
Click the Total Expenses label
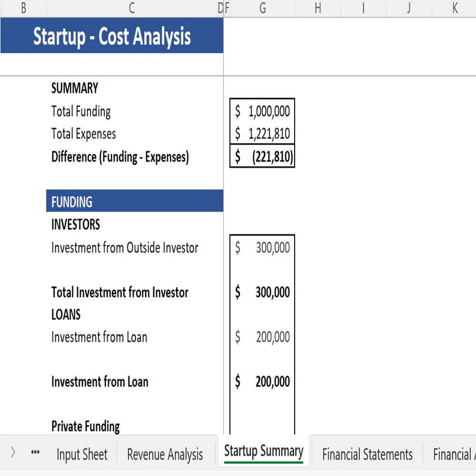pyautogui.click(x=83, y=134)
